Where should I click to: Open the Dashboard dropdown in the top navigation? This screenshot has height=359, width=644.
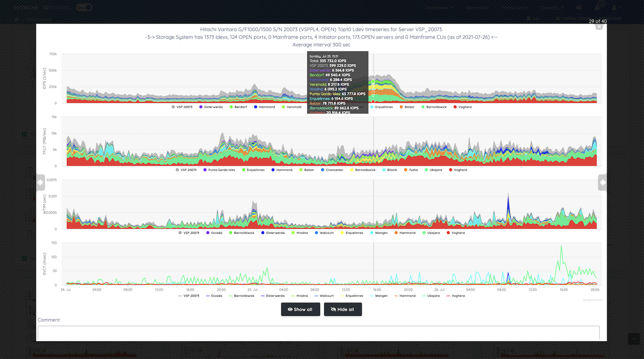[x=438, y=8]
